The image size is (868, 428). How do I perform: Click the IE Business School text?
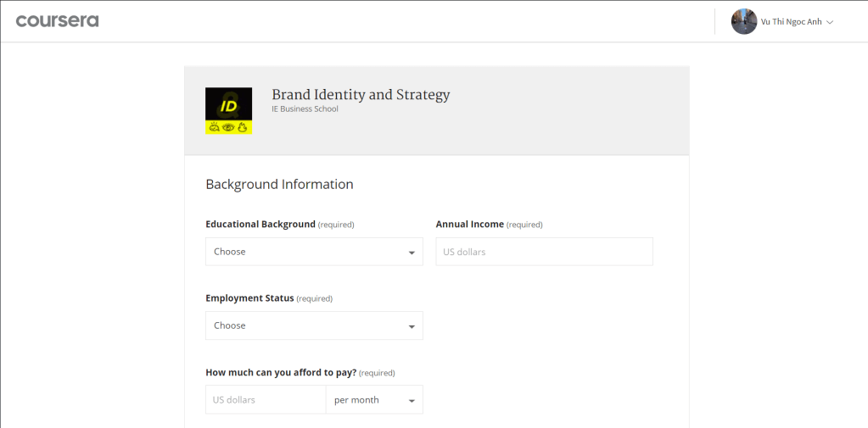tap(305, 109)
